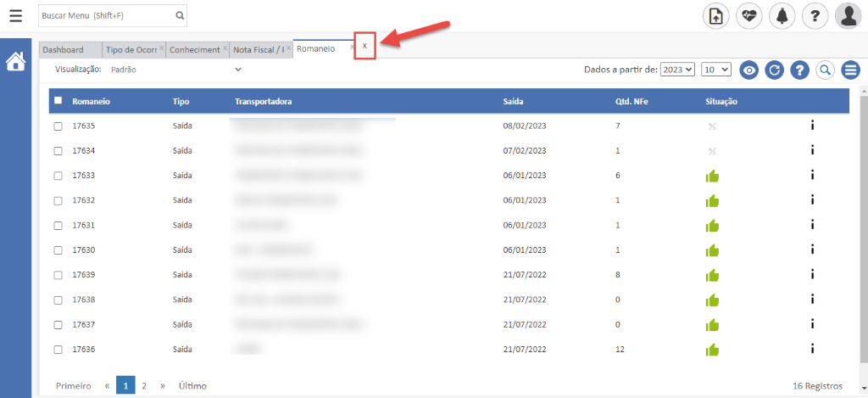This screenshot has height=398, width=868.
Task: Open the notifications bell icon
Action: pos(782,16)
